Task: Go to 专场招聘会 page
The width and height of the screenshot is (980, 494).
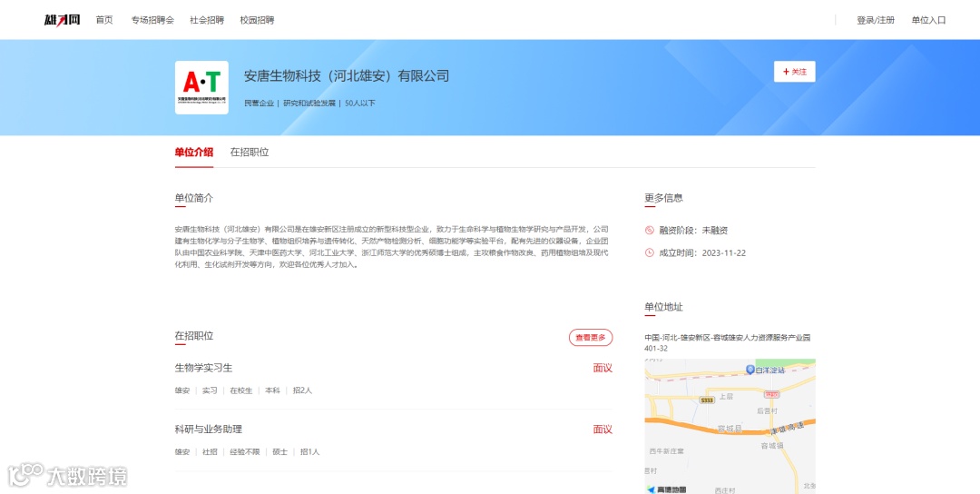Action: (x=152, y=20)
